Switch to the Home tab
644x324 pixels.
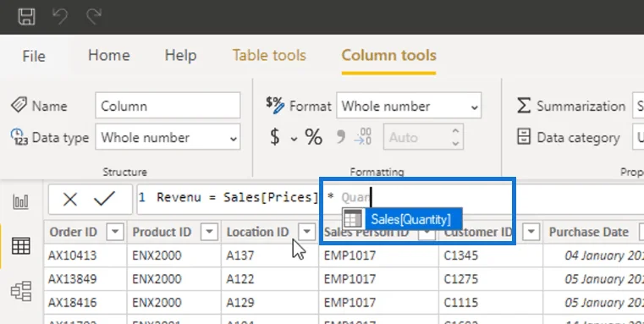click(x=109, y=55)
